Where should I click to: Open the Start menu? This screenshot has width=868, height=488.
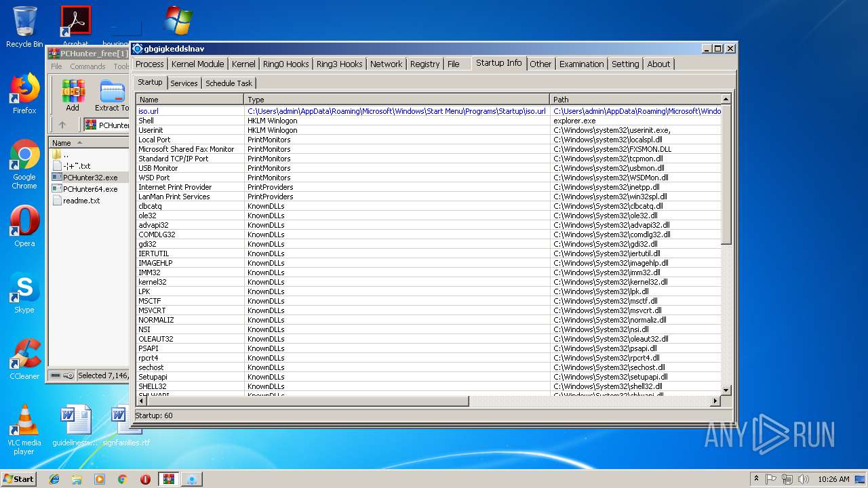pos(19,479)
